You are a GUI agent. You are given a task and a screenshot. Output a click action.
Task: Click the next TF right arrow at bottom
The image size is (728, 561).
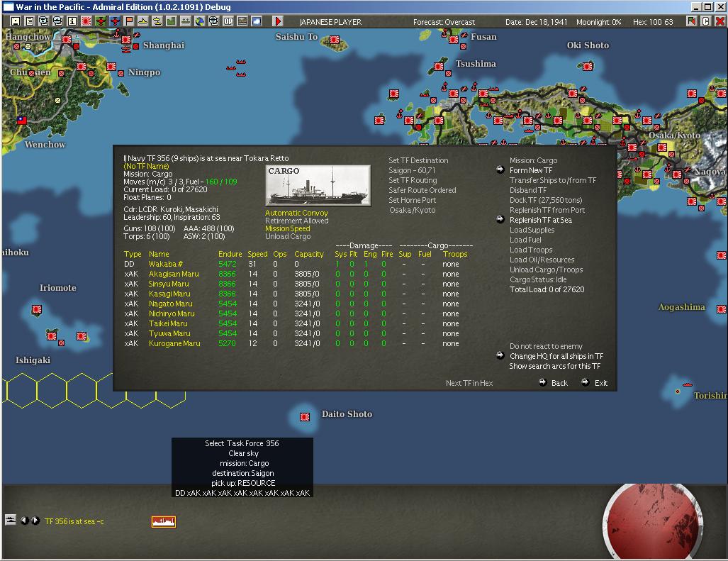pos(35,521)
